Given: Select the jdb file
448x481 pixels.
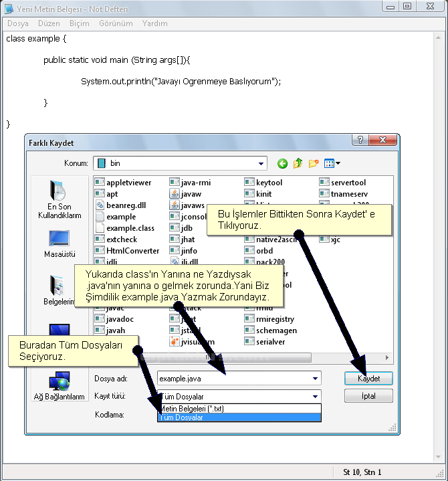Looking at the screenshot, I should point(181,228).
